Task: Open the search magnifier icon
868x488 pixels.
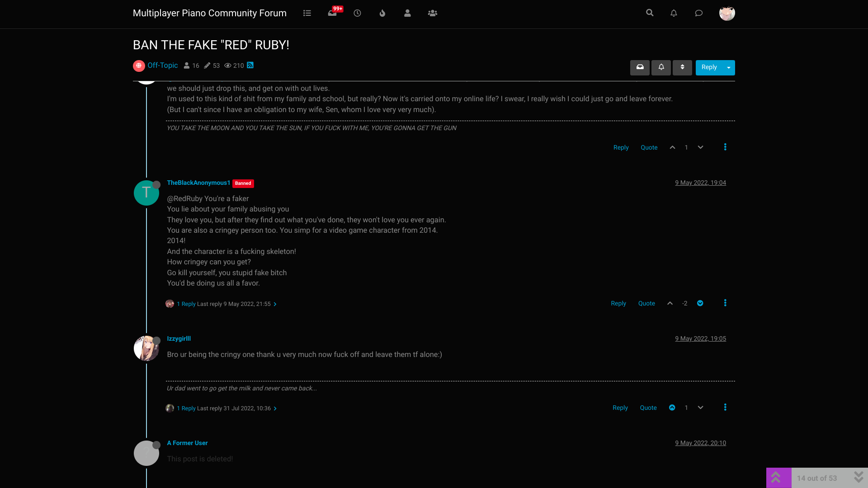Action: pyautogui.click(x=650, y=13)
